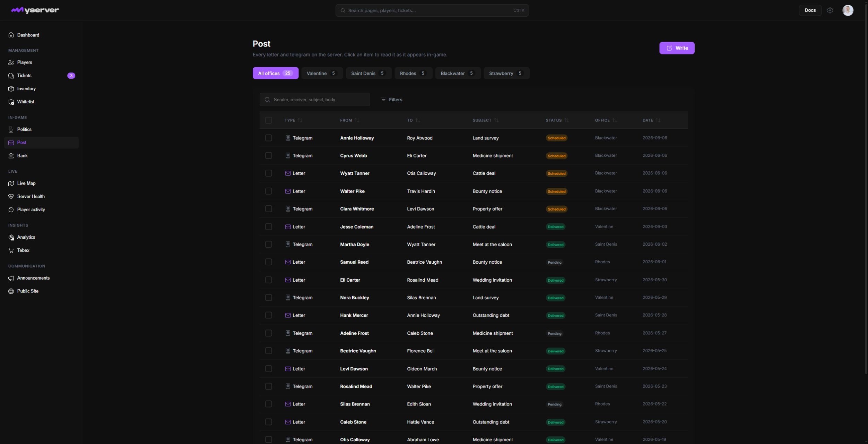The image size is (868, 444).
Task: Check the Cyrus Webb row checkbox
Action: click(x=269, y=156)
